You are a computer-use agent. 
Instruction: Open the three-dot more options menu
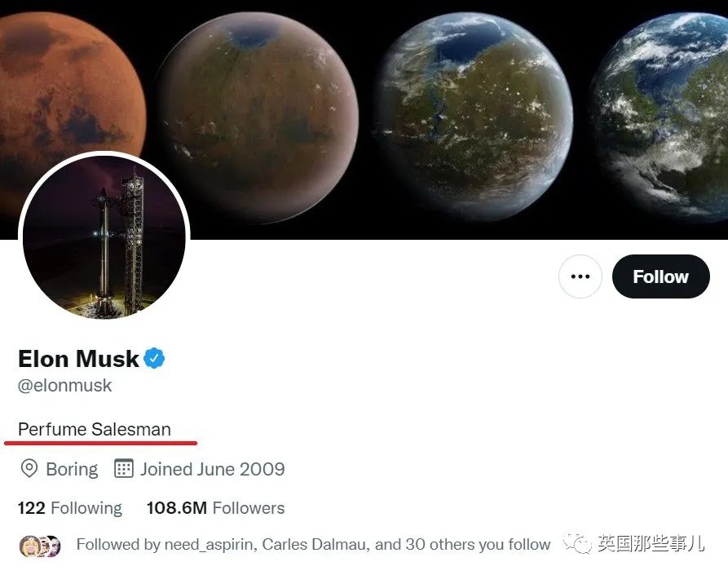tap(580, 276)
